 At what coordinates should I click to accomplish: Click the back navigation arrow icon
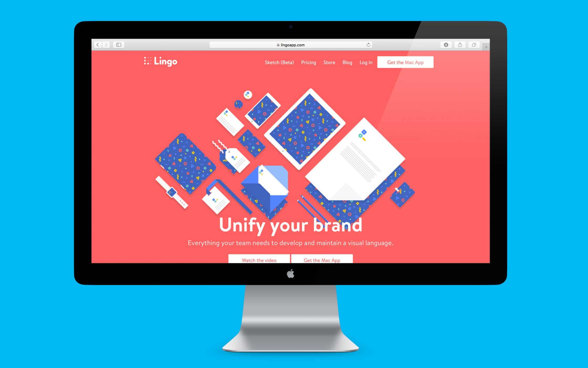pyautogui.click(x=98, y=44)
